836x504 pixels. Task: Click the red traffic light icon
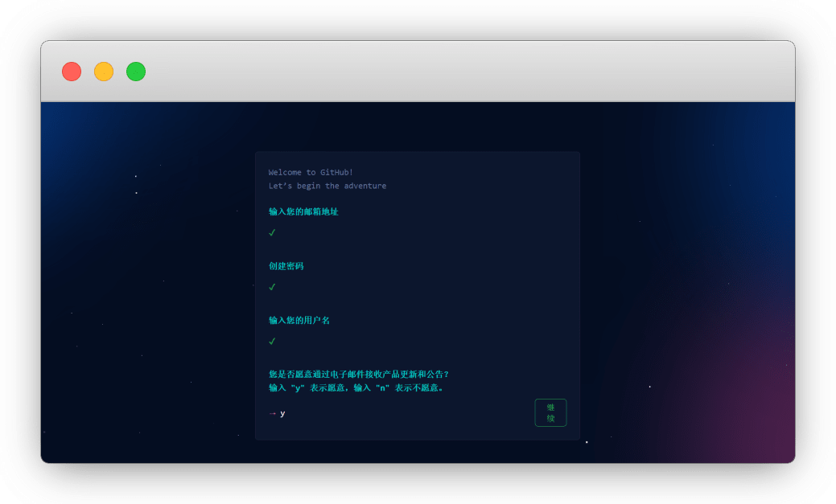coord(71,71)
